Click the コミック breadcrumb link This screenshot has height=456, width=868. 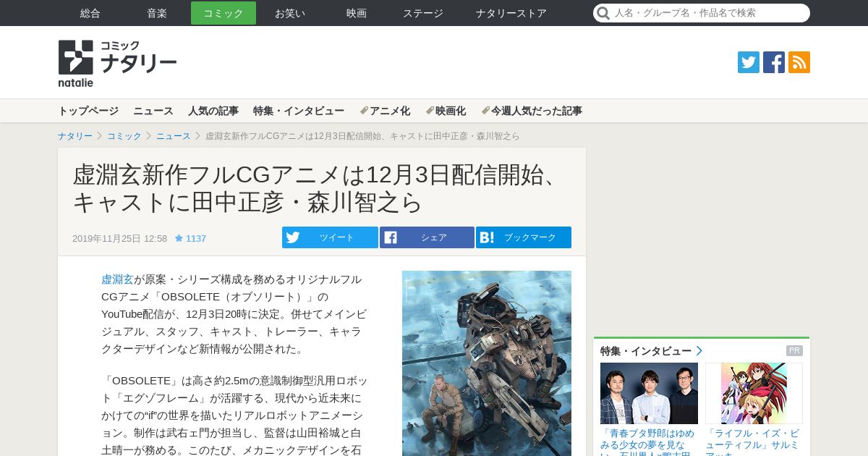[124, 136]
